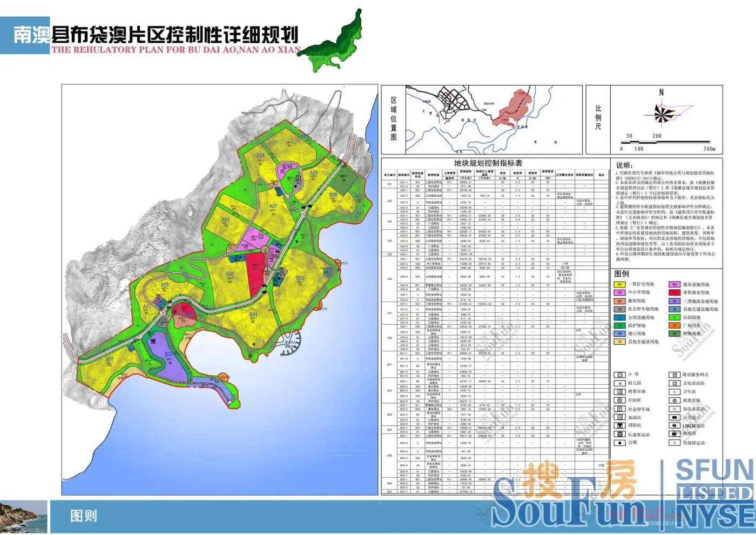Click the A06 block label on the map
756x535 pixels.
click(230, 275)
